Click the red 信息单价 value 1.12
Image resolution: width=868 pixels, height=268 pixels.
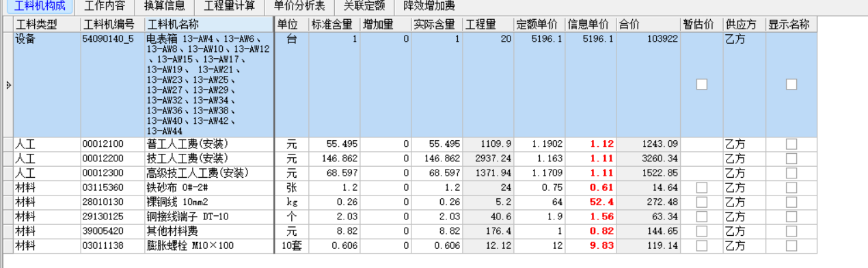(591, 144)
